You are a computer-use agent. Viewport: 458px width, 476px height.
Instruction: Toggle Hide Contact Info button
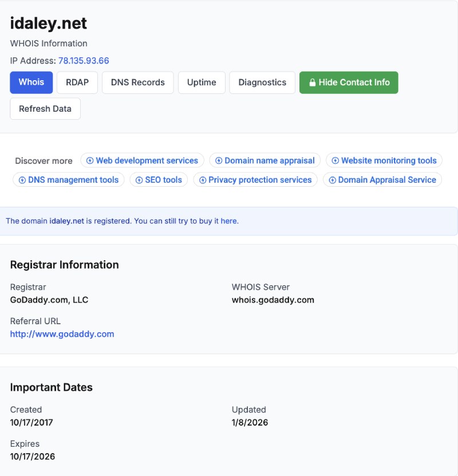pyautogui.click(x=349, y=82)
